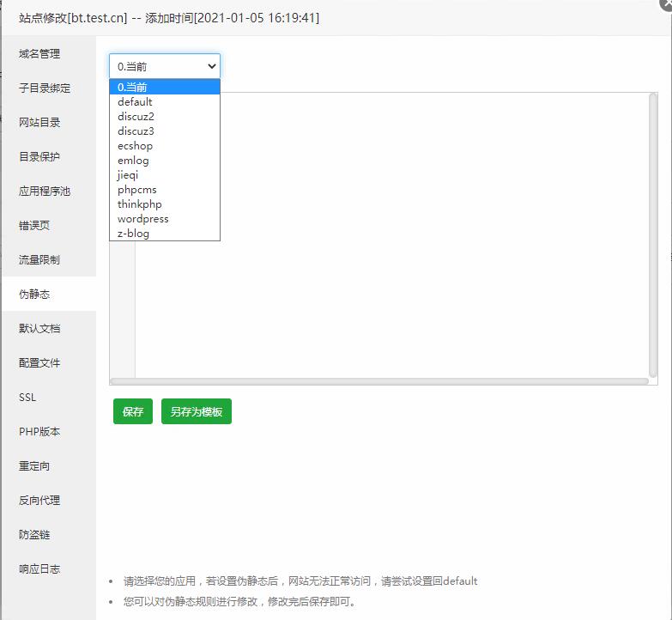This screenshot has width=672, height=620.
Task: Select the 防盗链 tab
Action: [49, 534]
